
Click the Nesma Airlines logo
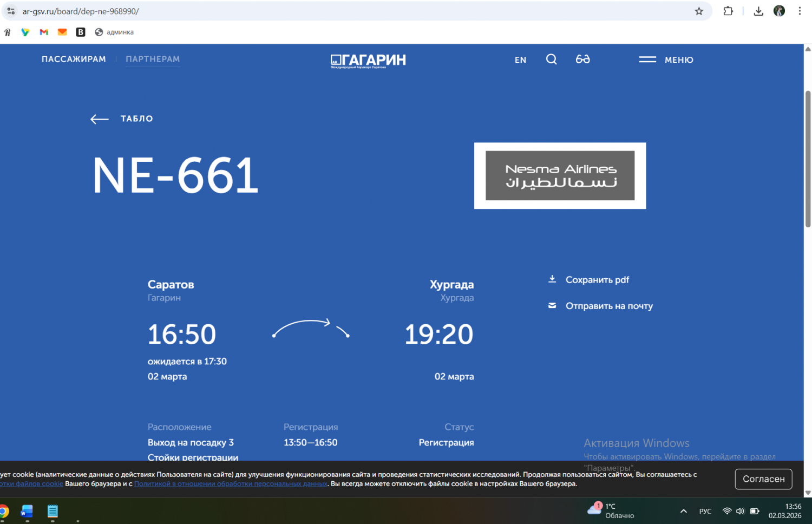(x=560, y=176)
